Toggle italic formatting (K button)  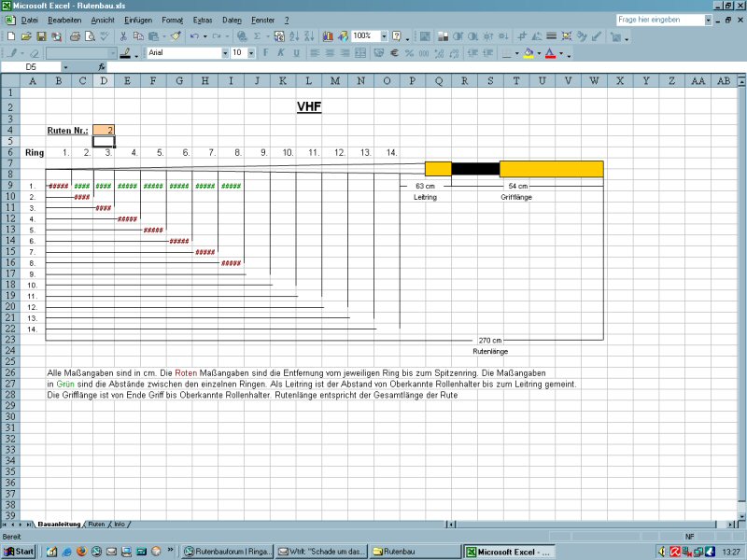280,53
